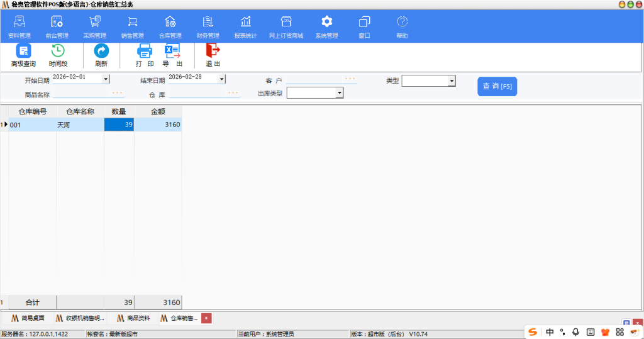Click the 商品名称 product name field
The width and height of the screenshot is (644, 339).
point(82,94)
